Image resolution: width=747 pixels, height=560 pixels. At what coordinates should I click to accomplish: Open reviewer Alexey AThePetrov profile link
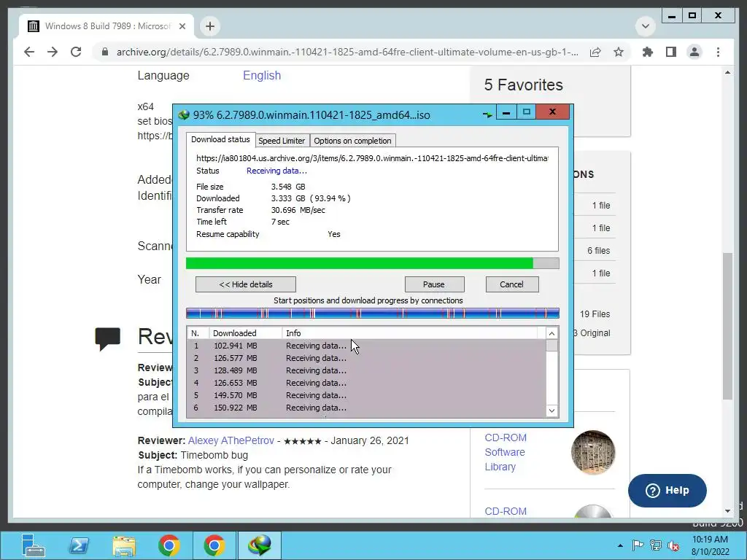click(231, 440)
